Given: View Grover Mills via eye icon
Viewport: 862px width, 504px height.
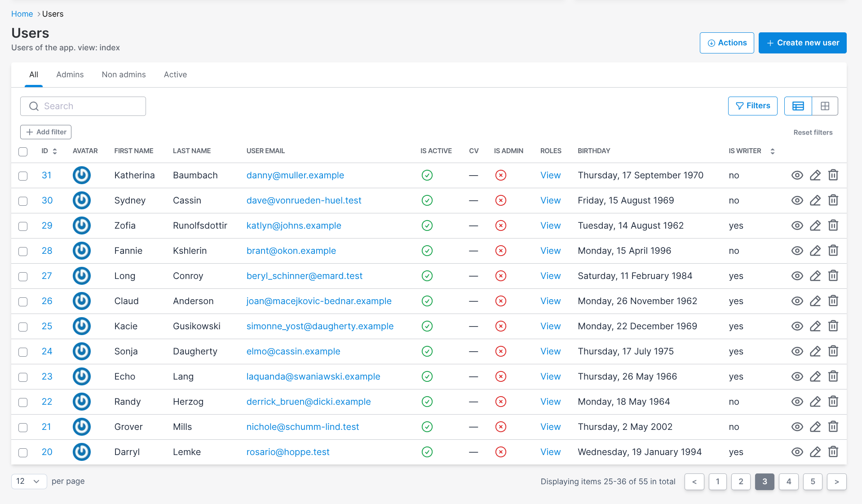Looking at the screenshot, I should 797,427.
